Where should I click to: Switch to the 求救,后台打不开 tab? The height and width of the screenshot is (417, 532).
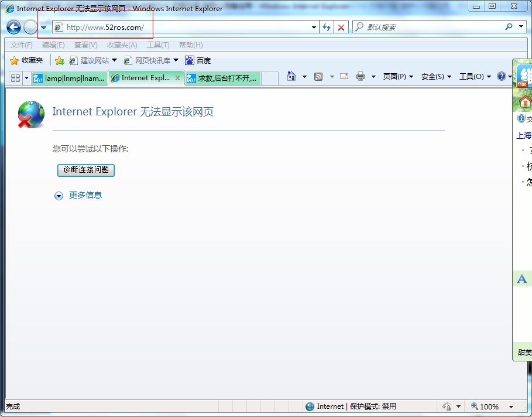coord(223,78)
